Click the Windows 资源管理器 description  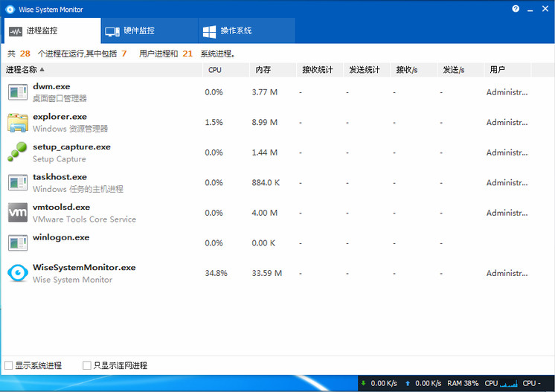click(x=70, y=129)
